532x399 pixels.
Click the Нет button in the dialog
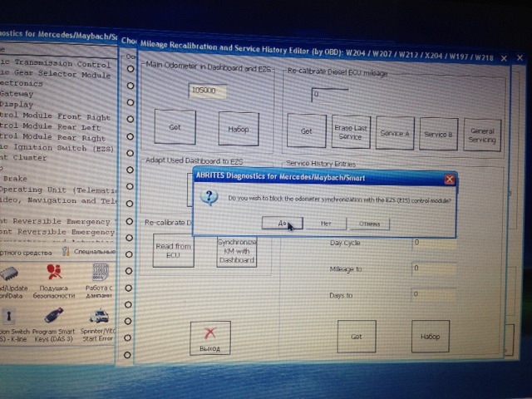326,224
